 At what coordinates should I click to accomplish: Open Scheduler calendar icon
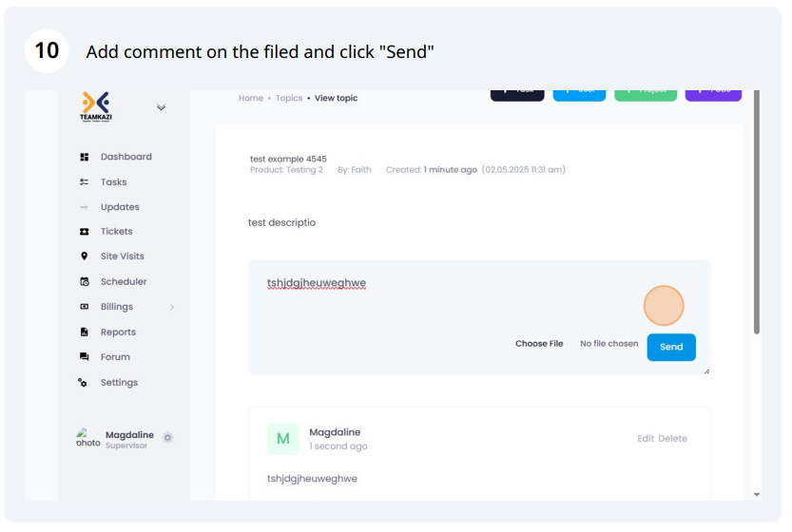click(85, 281)
